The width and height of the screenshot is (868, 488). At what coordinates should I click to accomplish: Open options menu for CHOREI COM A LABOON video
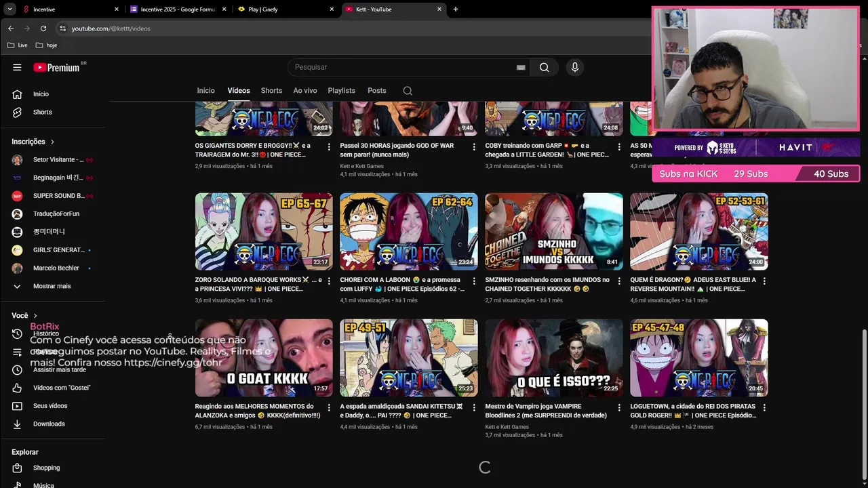coord(474,281)
